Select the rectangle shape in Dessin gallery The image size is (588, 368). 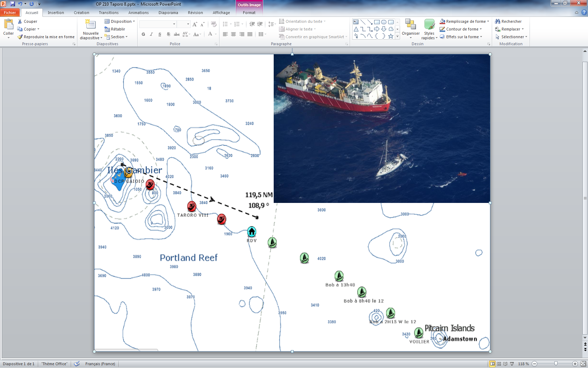(x=377, y=22)
